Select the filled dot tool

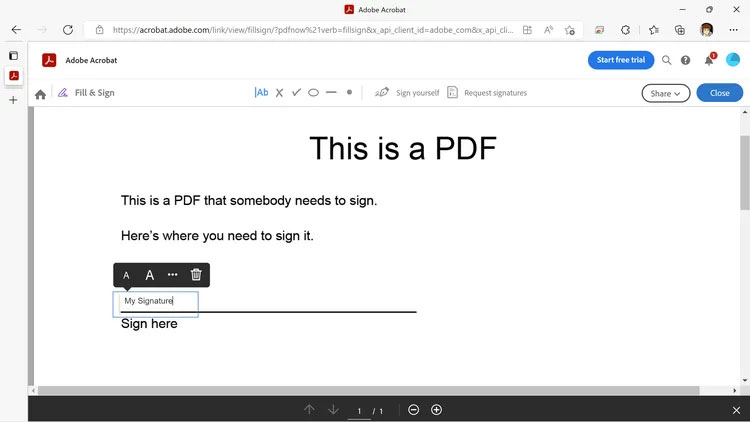(349, 93)
